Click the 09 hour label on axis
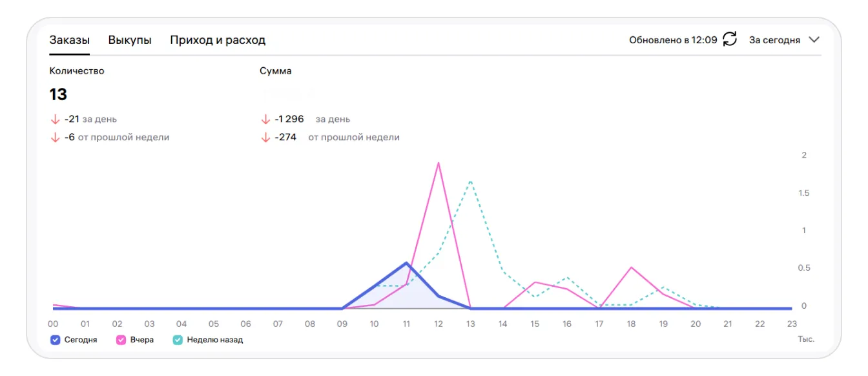868x376 pixels. pyautogui.click(x=342, y=324)
